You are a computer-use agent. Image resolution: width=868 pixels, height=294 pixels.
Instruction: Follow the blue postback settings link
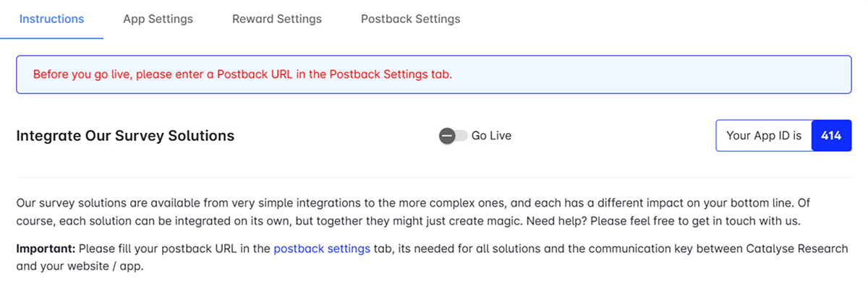pos(322,249)
